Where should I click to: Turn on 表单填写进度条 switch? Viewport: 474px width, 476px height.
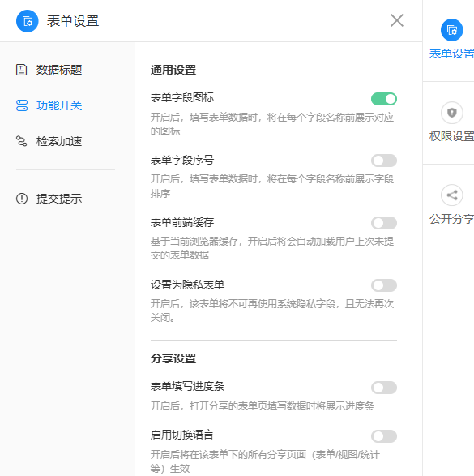tap(384, 388)
